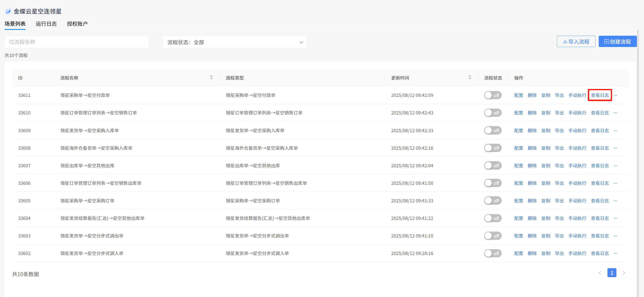
Task: Open more options for flow 33611
Action: [615, 95]
